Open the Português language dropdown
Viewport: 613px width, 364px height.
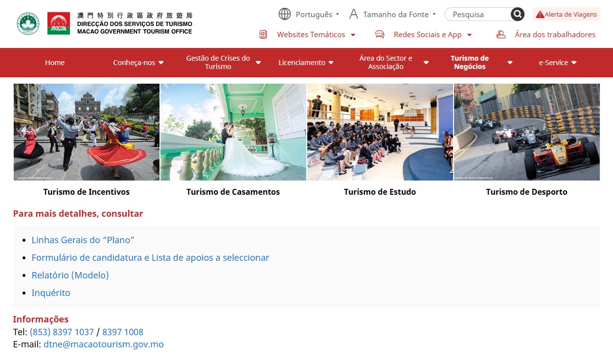tap(317, 14)
